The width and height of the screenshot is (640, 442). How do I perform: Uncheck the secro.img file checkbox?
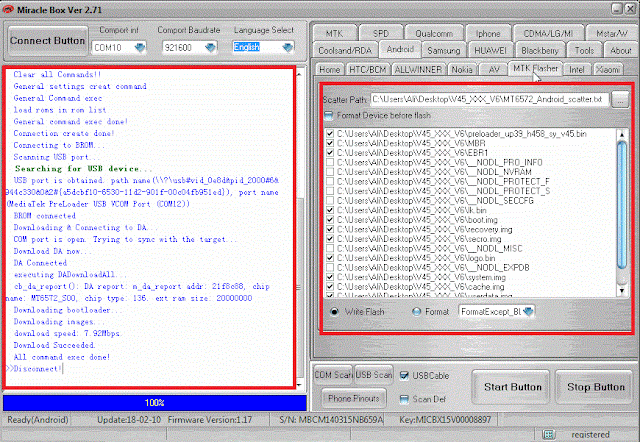click(x=330, y=239)
